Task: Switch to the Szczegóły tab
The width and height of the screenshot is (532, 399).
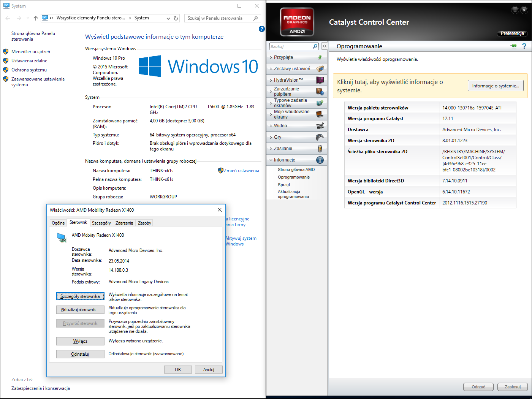Action: 101,223
